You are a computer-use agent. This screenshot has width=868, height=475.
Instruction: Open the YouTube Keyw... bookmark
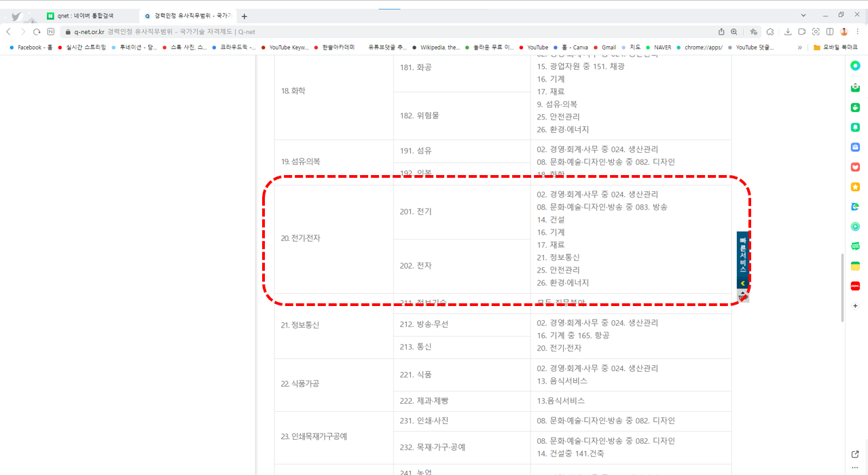[285, 47]
